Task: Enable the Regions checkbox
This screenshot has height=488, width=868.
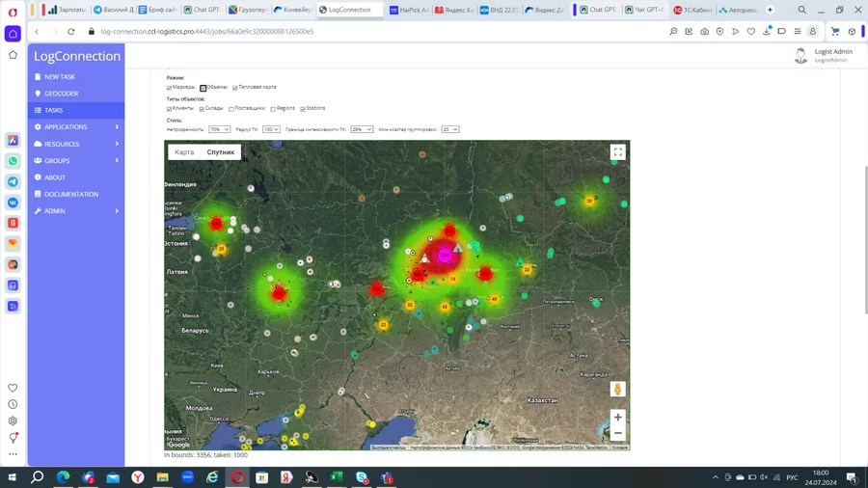Action: [273, 109]
